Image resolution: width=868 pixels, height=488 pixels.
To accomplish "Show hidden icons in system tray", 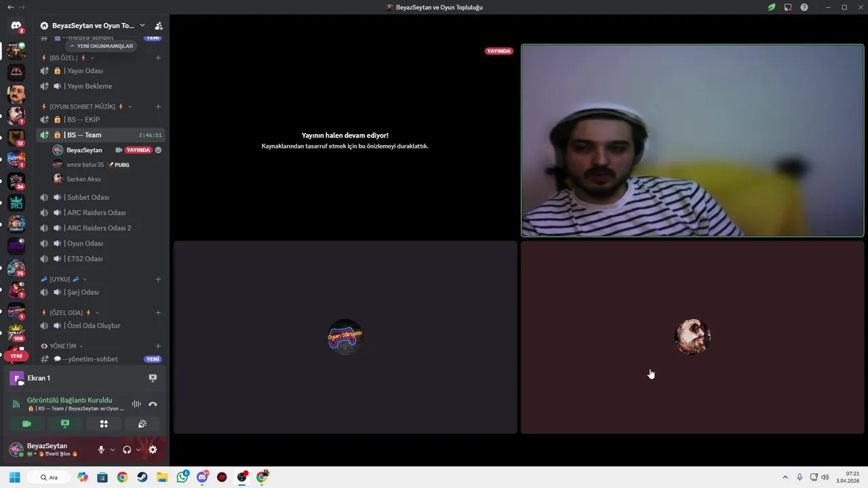I will (785, 477).
